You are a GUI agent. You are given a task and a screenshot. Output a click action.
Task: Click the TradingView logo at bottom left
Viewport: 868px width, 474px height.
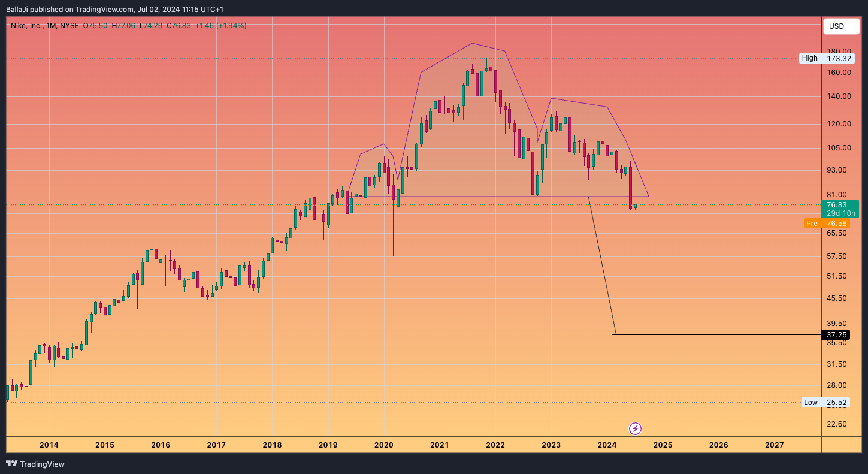[35, 464]
